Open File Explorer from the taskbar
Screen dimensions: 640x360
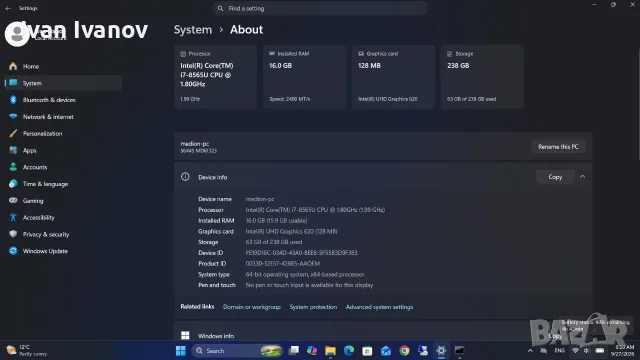[330, 351]
